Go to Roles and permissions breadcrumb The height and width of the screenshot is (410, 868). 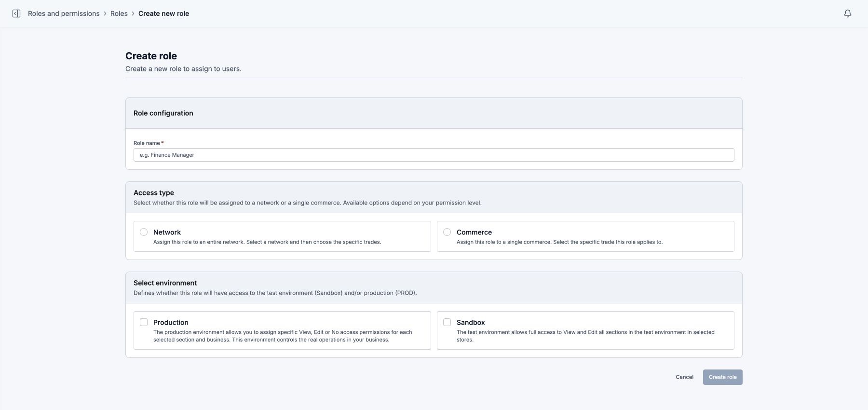[x=64, y=14]
